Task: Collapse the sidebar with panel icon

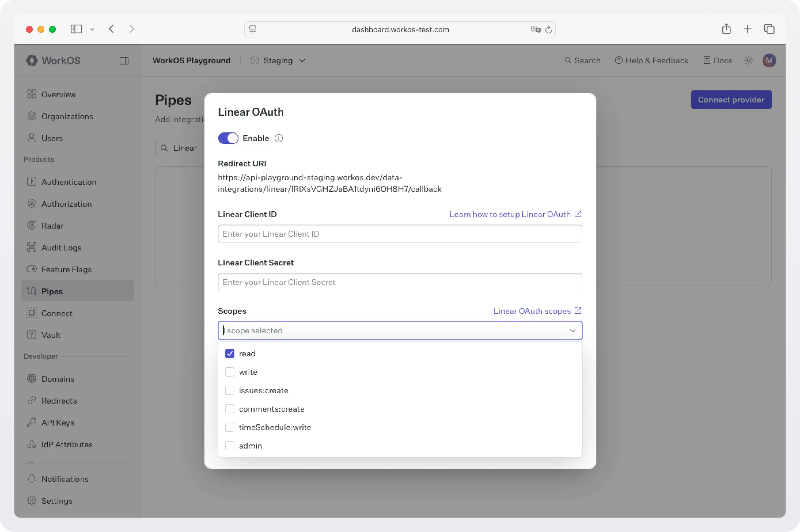Action: click(x=124, y=61)
